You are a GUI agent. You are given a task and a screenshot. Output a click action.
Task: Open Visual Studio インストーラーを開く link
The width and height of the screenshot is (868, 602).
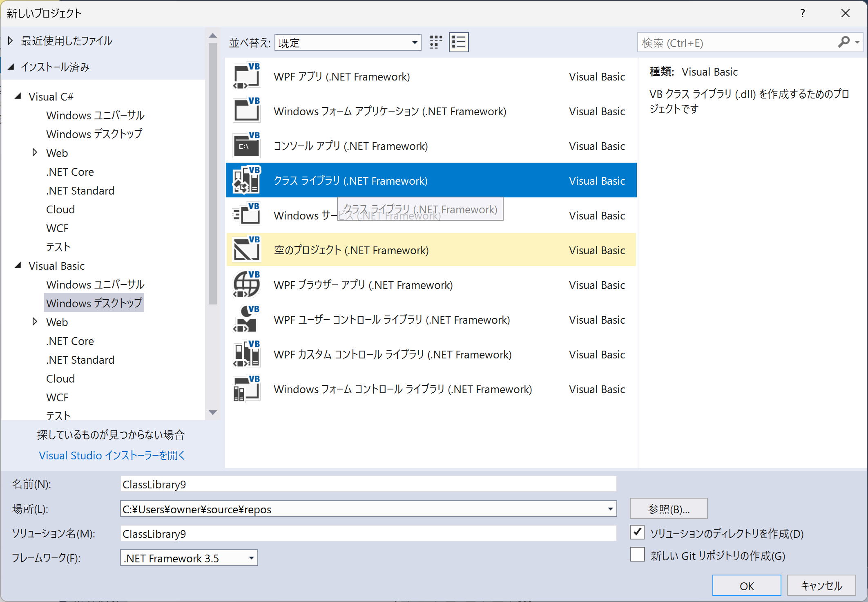pos(112,455)
